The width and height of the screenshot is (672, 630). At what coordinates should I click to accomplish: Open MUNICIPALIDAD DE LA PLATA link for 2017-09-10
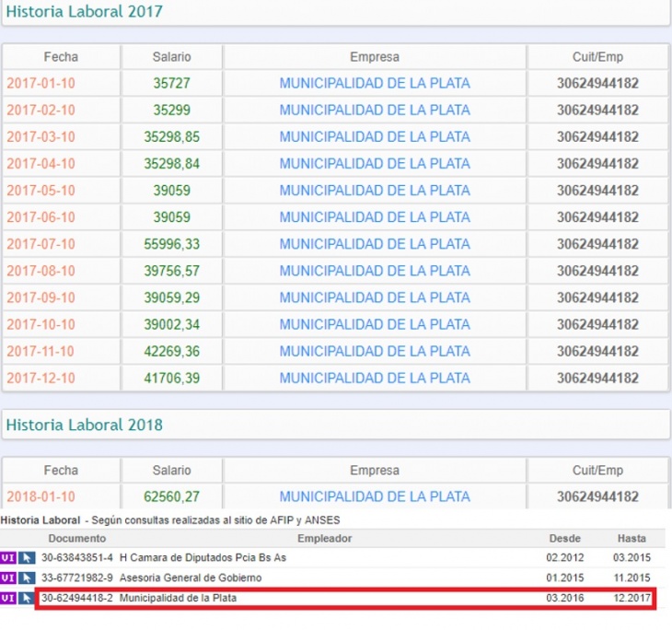tap(375, 297)
